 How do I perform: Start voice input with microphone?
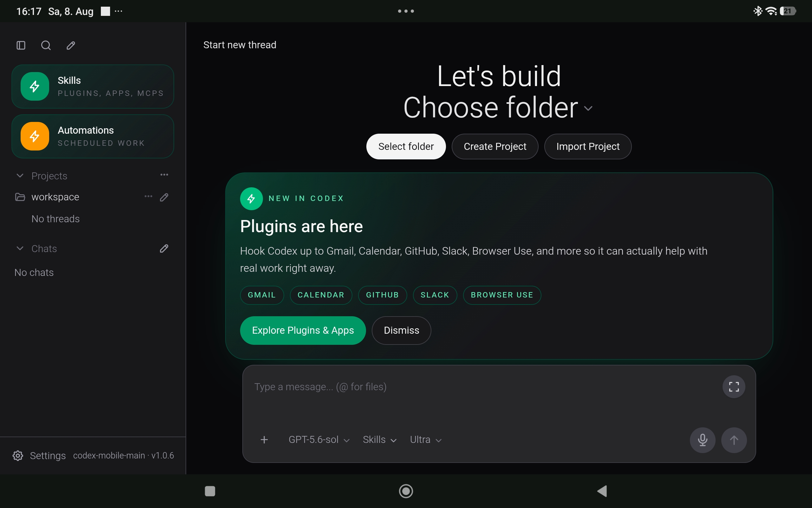tap(703, 440)
